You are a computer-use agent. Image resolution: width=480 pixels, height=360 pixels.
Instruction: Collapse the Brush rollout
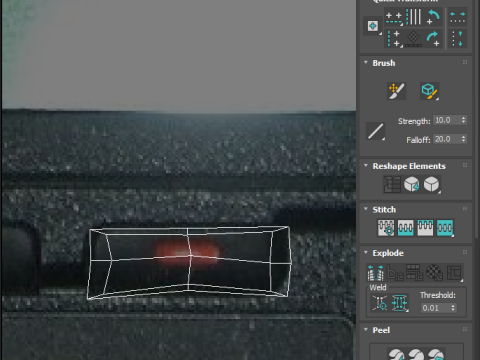tap(366, 62)
